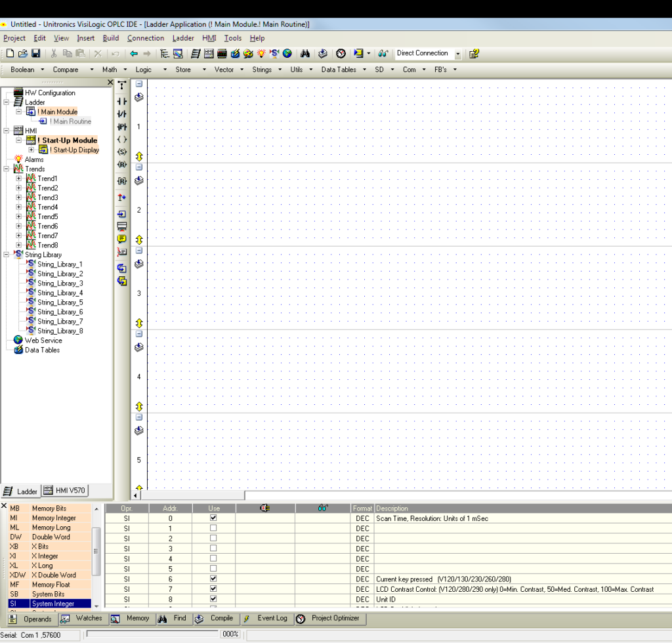Toggle Use checkbox for SI 3
The image size is (672, 643).
(213, 549)
